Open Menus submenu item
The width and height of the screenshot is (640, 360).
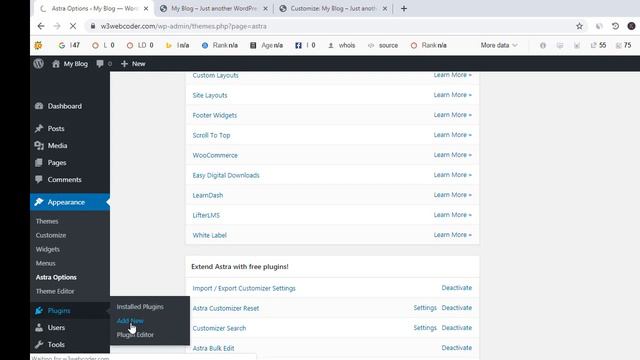[45, 263]
